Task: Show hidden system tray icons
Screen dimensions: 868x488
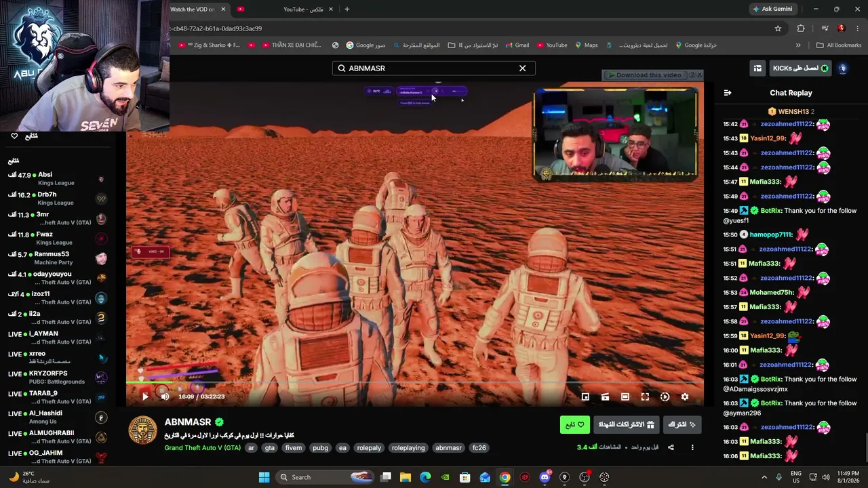Action: click(x=764, y=477)
